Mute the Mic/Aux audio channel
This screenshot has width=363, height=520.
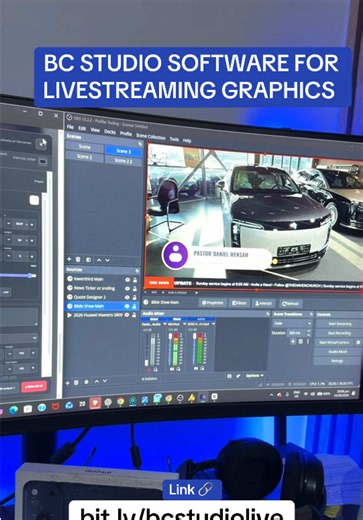[172, 369]
